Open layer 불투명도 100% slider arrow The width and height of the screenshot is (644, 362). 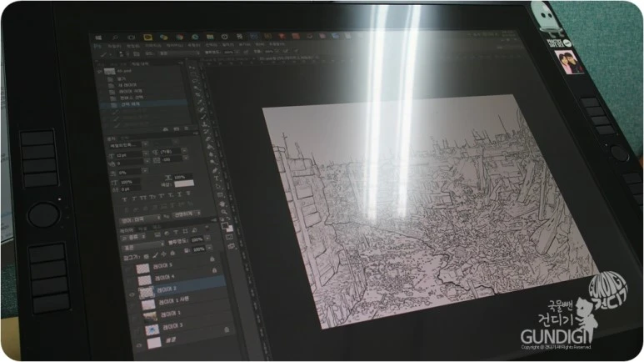tap(207, 238)
